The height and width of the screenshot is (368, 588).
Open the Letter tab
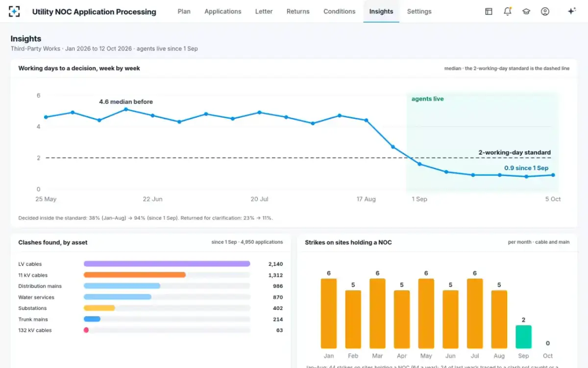[x=264, y=11]
